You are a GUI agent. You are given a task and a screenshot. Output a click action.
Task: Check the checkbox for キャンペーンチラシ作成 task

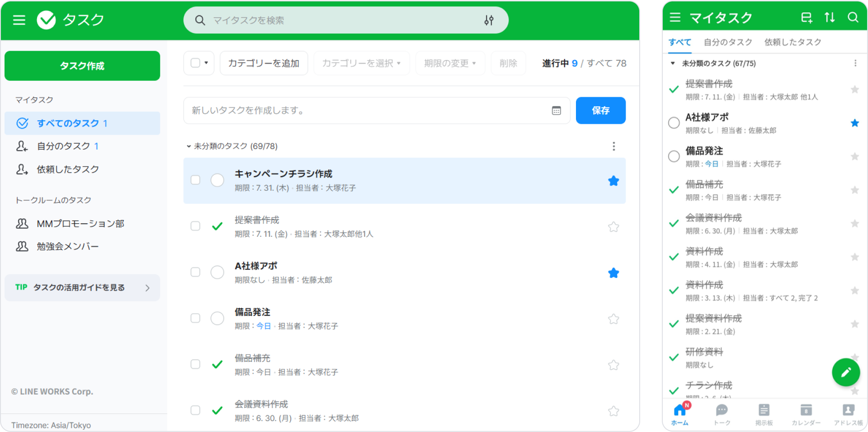195,180
